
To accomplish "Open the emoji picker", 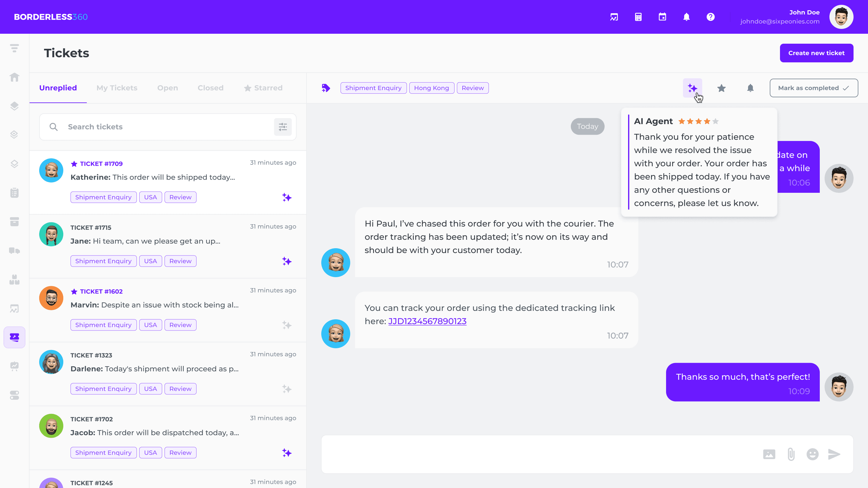I will pyautogui.click(x=813, y=454).
